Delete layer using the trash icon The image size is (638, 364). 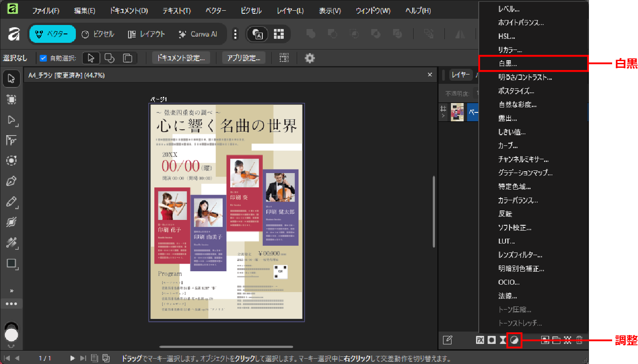click(579, 340)
